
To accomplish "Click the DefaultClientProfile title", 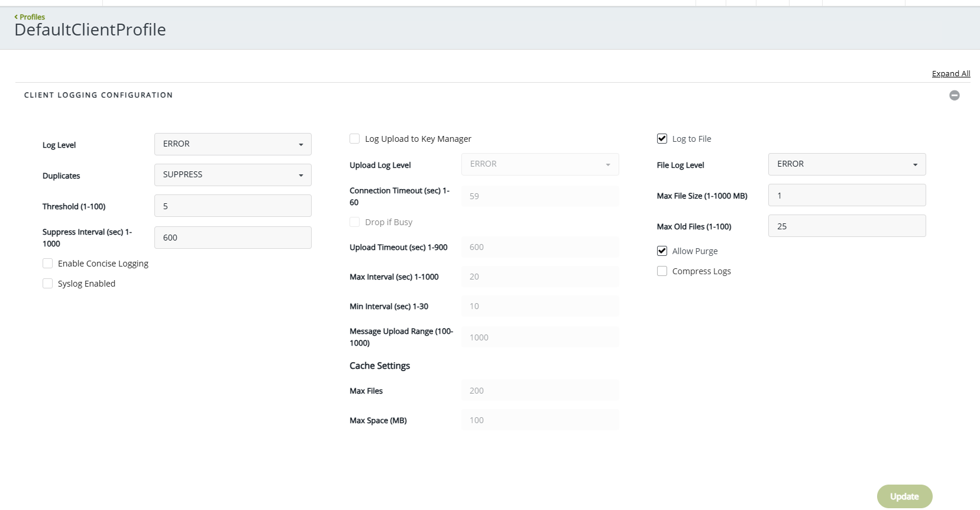I will click(x=90, y=30).
